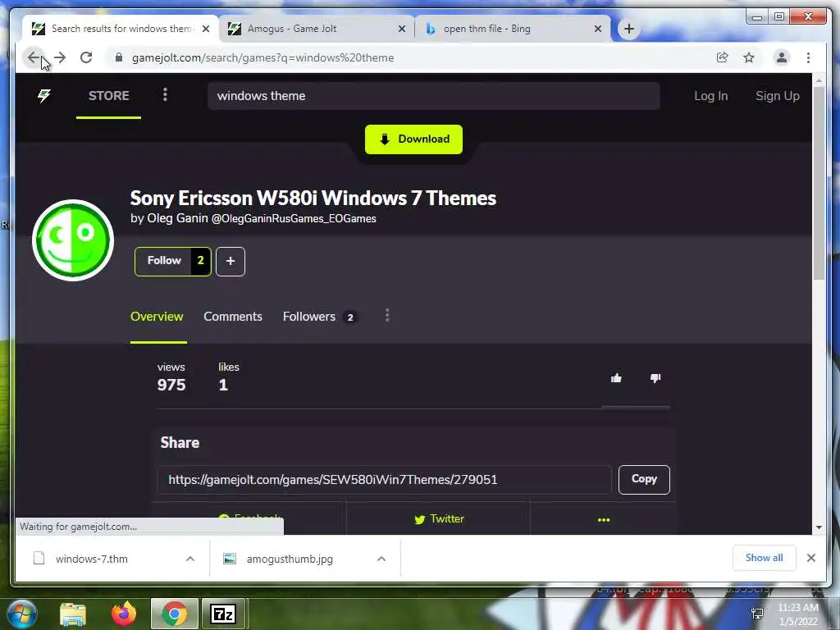Click the windows theme search field

click(434, 96)
